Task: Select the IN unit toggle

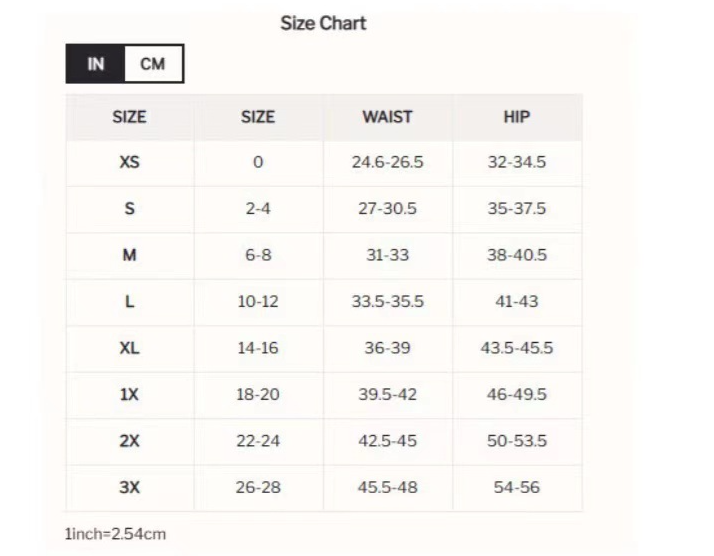Action: pos(96,64)
